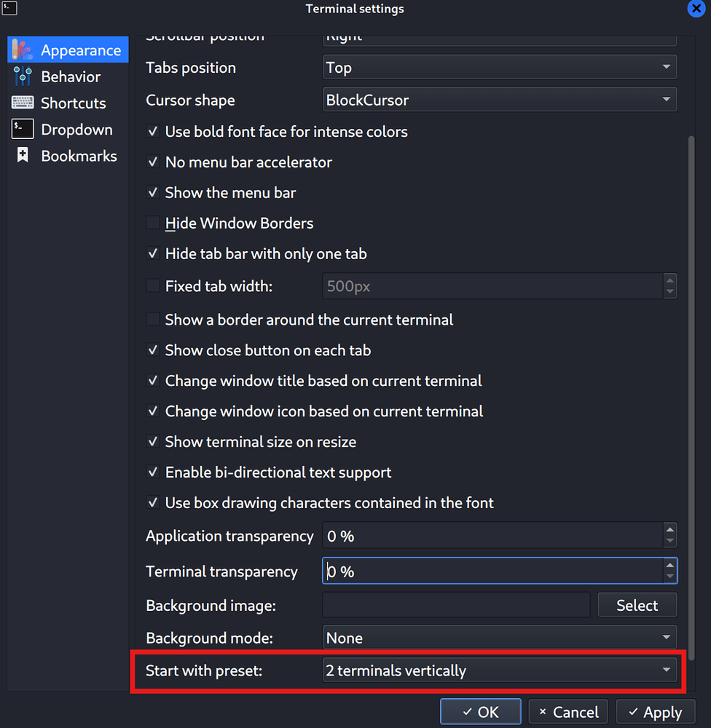Viewport: 711px width, 728px height.
Task: Enable Hide Window Borders checkbox
Action: click(x=153, y=223)
